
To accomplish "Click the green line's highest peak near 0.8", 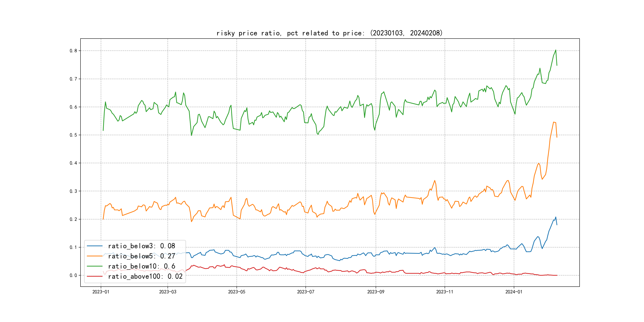I will click(x=556, y=50).
